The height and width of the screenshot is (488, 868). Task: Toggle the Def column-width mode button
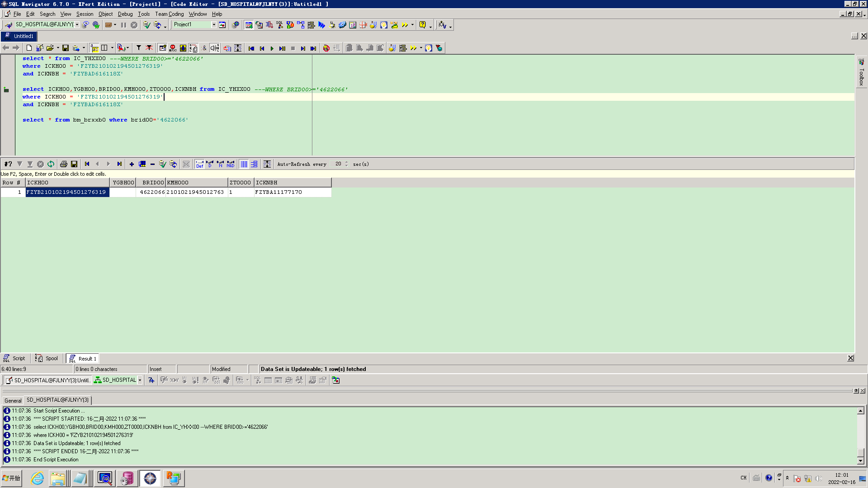(x=199, y=164)
